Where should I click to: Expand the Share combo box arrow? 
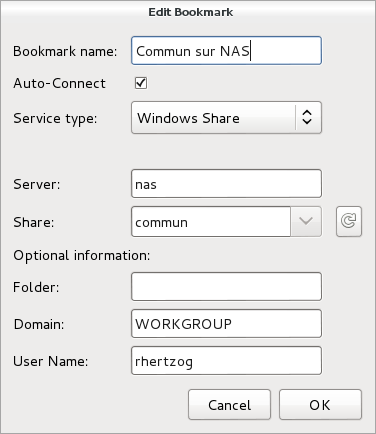point(306,222)
